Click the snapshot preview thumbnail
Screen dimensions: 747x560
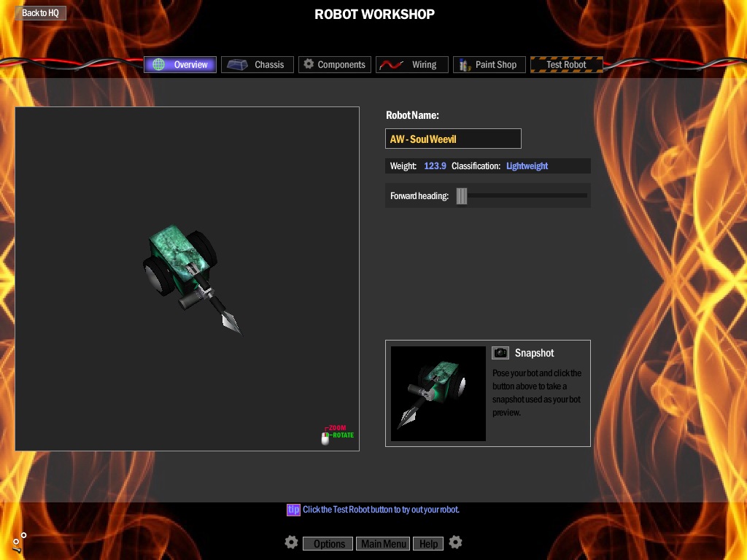(x=438, y=393)
